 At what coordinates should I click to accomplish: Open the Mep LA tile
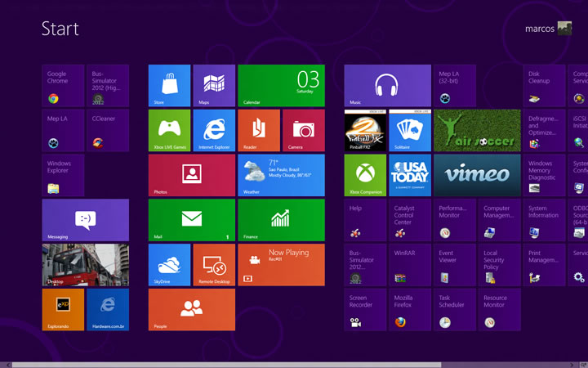pyautogui.click(x=63, y=130)
